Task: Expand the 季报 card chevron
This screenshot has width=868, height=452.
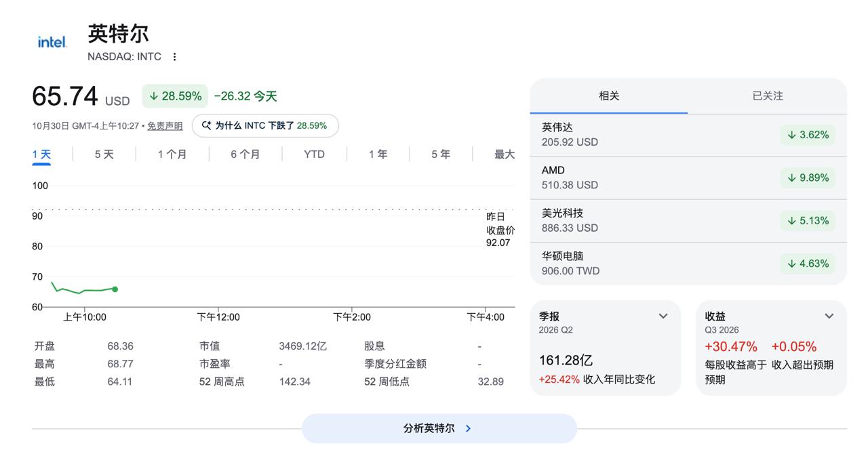Action: [663, 316]
